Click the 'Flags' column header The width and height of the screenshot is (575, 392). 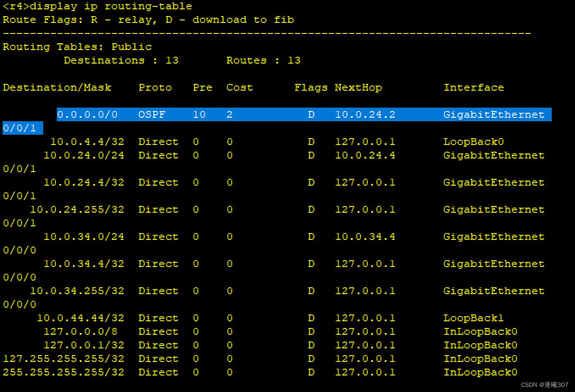point(311,88)
